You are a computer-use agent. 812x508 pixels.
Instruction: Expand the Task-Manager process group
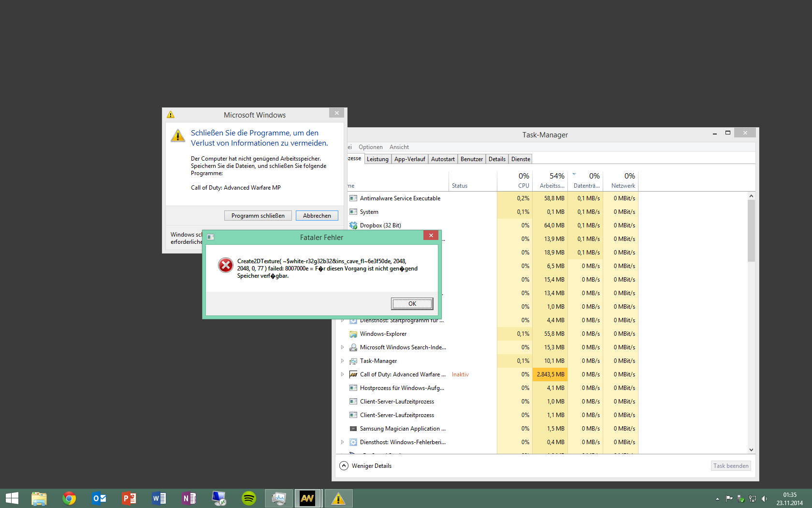(342, 361)
